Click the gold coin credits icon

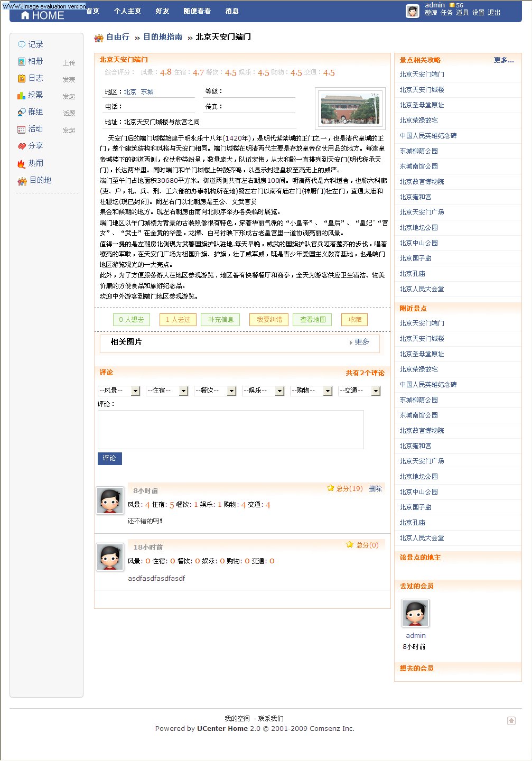pos(452,5)
